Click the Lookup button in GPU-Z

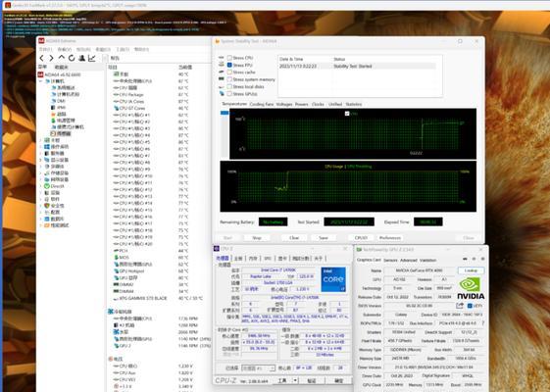click(x=471, y=270)
